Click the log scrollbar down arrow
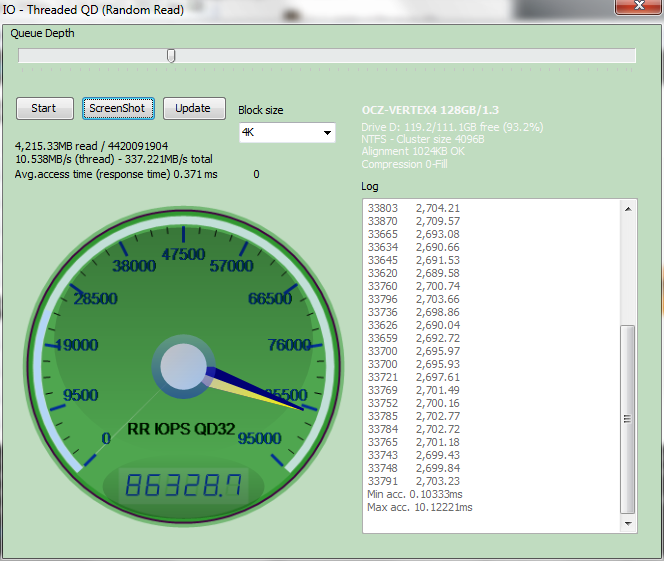The height and width of the screenshot is (561, 664). [627, 522]
